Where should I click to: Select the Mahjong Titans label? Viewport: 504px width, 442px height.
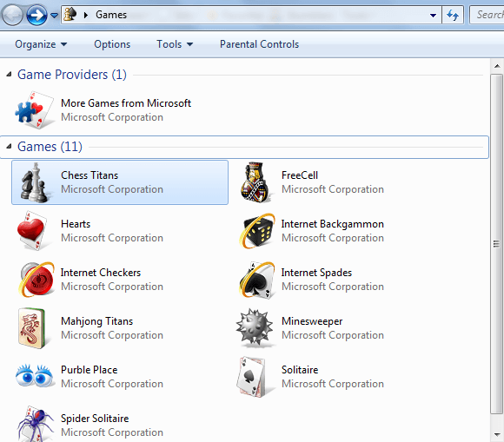[x=96, y=321]
